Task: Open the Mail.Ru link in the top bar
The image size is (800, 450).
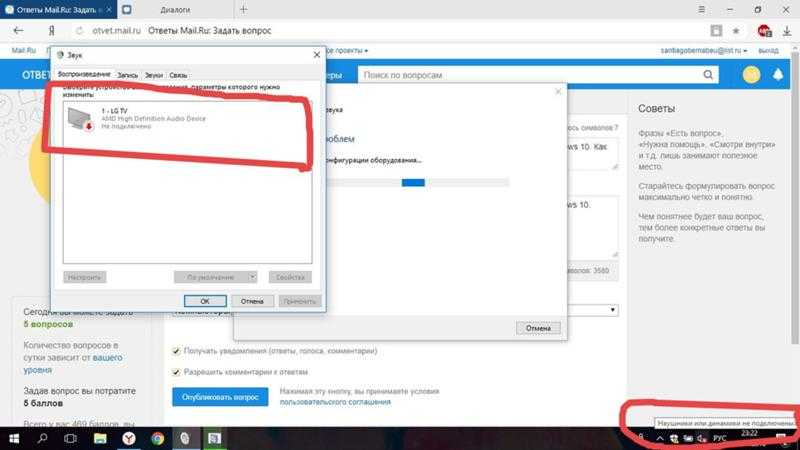Action: pos(23,51)
